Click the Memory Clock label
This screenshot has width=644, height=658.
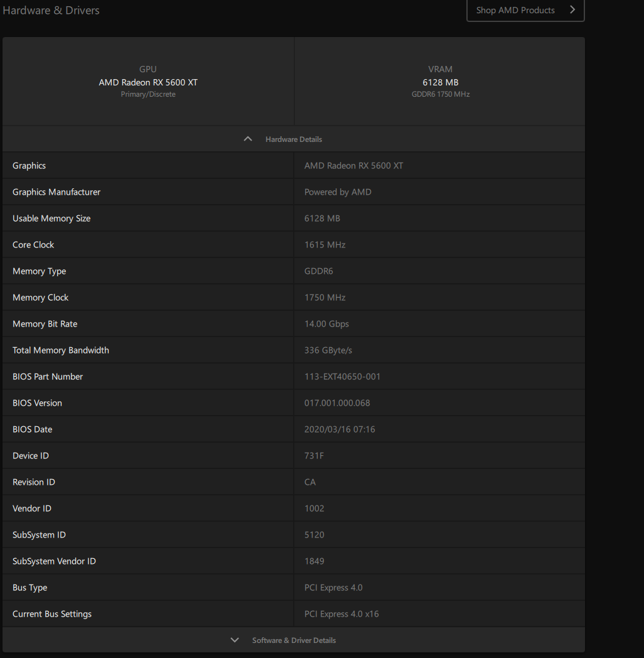tap(40, 298)
